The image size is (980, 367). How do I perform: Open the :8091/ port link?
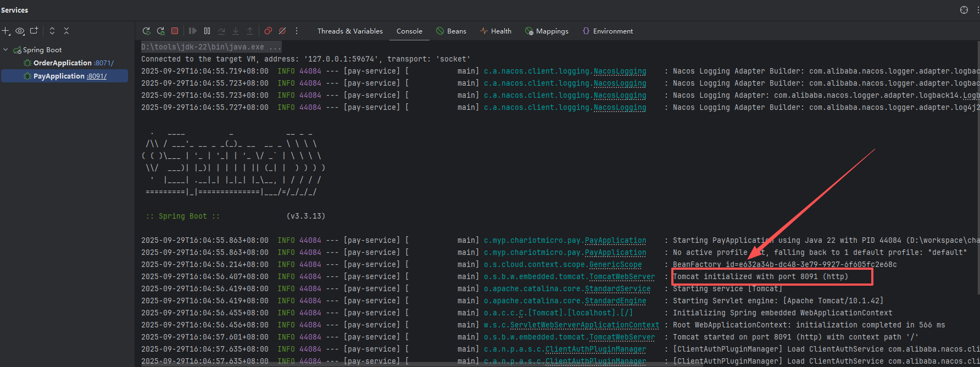pyautogui.click(x=97, y=76)
